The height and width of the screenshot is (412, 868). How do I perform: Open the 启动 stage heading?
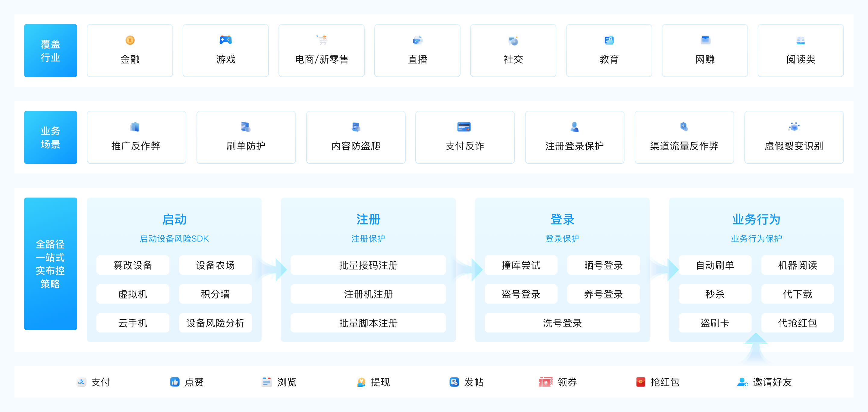(x=174, y=220)
